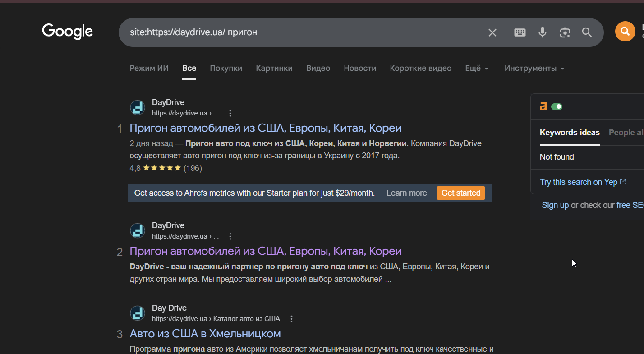
Task: Switch to the Картинки tab
Action: [x=274, y=69]
